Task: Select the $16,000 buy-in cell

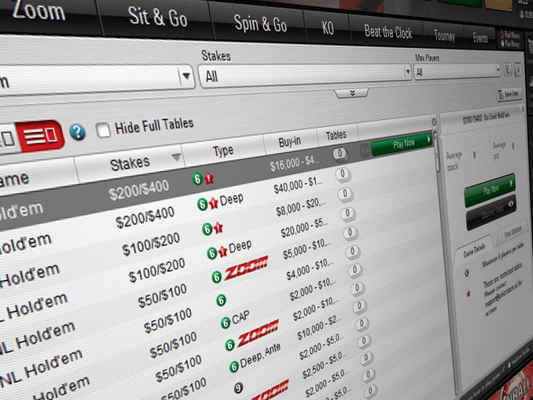Action: (294, 163)
